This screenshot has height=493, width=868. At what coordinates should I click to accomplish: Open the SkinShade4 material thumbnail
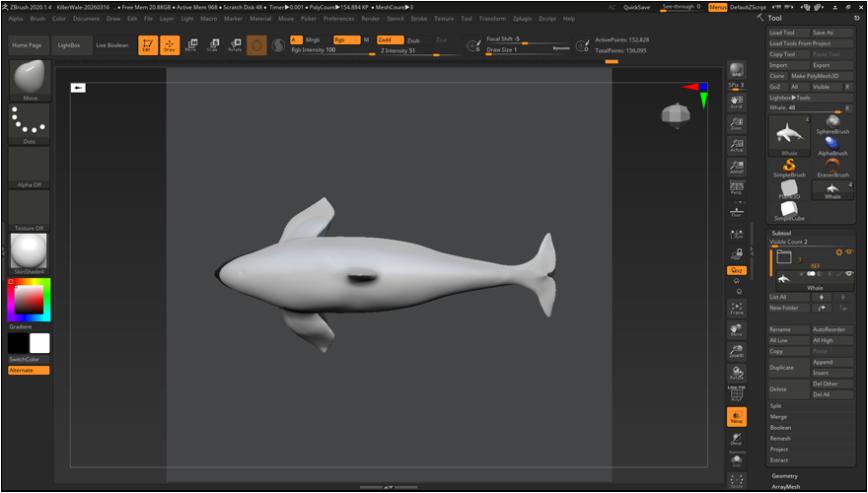click(x=29, y=251)
